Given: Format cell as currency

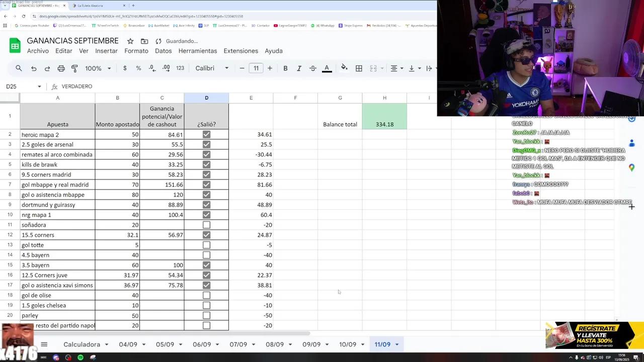Looking at the screenshot, I should (125, 68).
